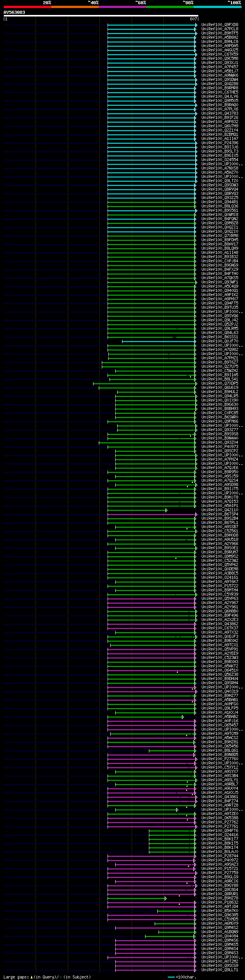Select hit label UniRef100_Q6U6I9
245x980 pixels.
tap(220, 388)
